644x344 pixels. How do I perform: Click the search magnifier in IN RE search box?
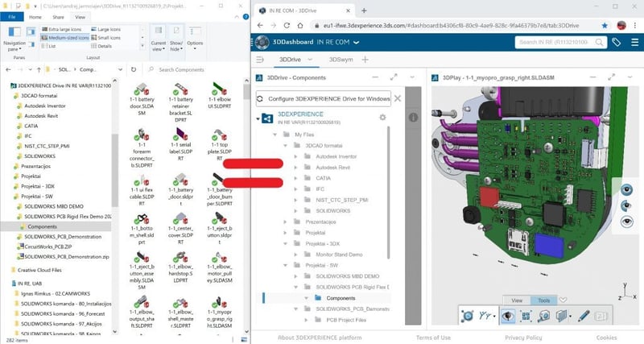(599, 43)
